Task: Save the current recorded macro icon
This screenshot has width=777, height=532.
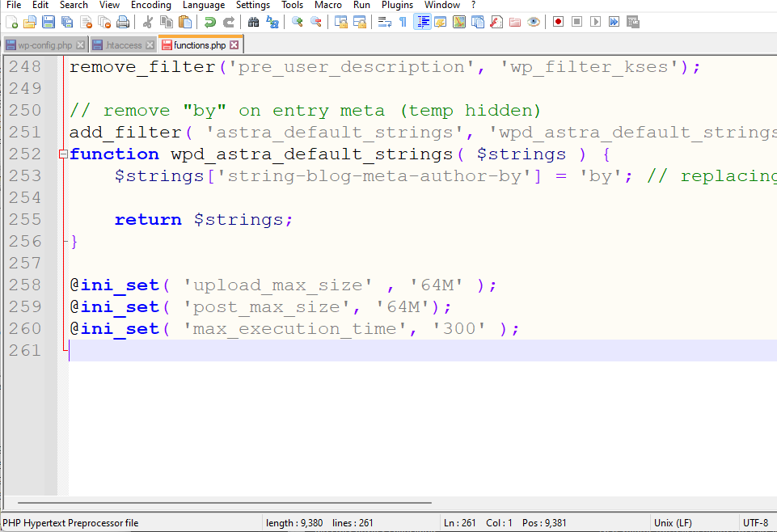Action: 633,22
